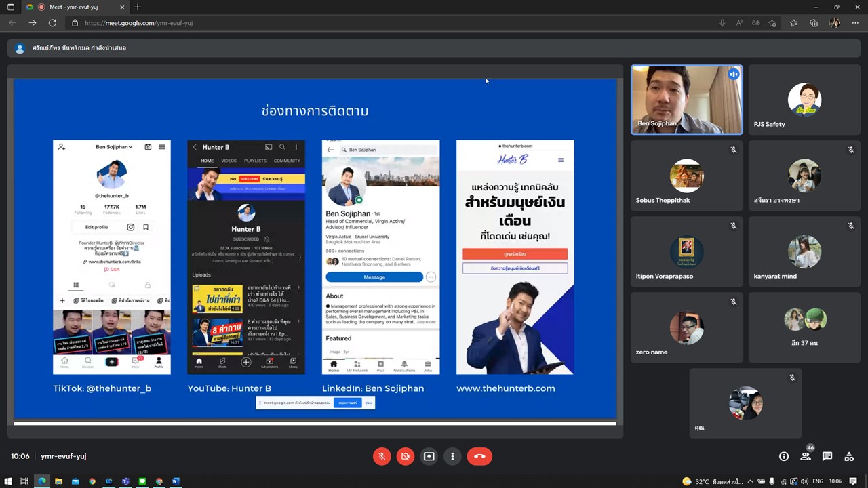
Task: Open the 32°C weather widget
Action: 712,481
